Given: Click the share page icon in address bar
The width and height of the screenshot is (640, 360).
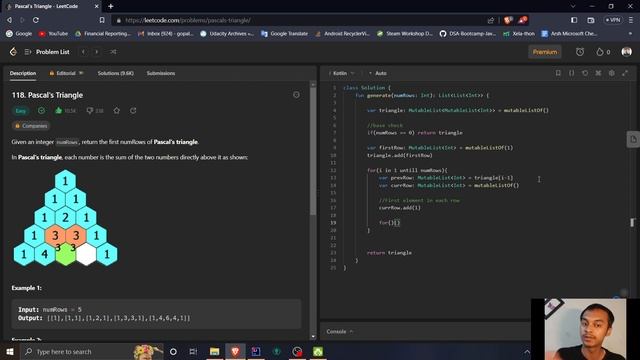Looking at the screenshot, I should pos(491,20).
